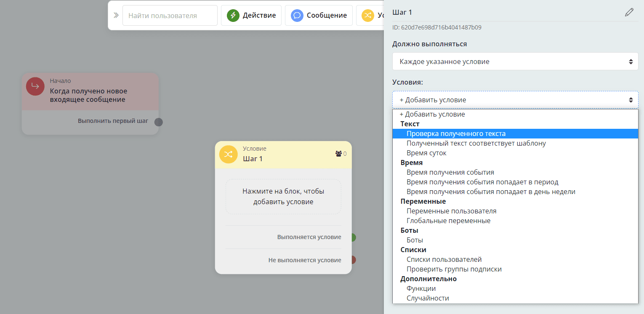Click the gray connector dot of Выполнить первый шаг
Screen dimensions: 644x314
158,122
